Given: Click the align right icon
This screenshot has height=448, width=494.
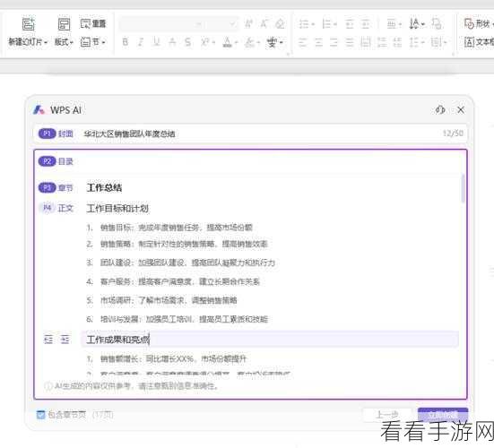Looking at the screenshot, I should click(334, 42).
